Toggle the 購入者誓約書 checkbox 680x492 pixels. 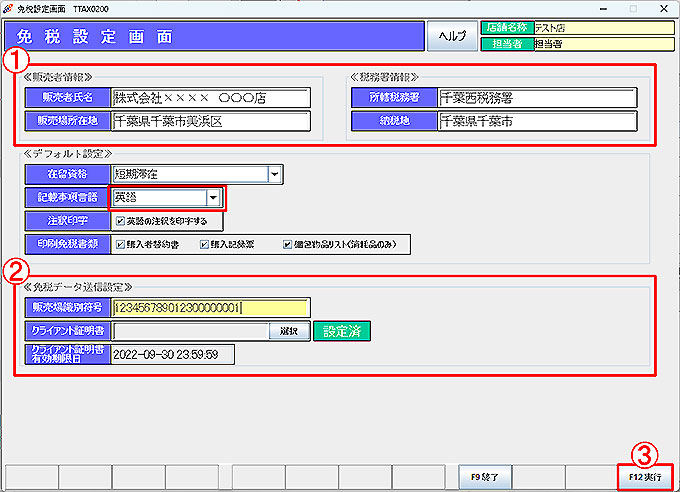click(x=120, y=243)
